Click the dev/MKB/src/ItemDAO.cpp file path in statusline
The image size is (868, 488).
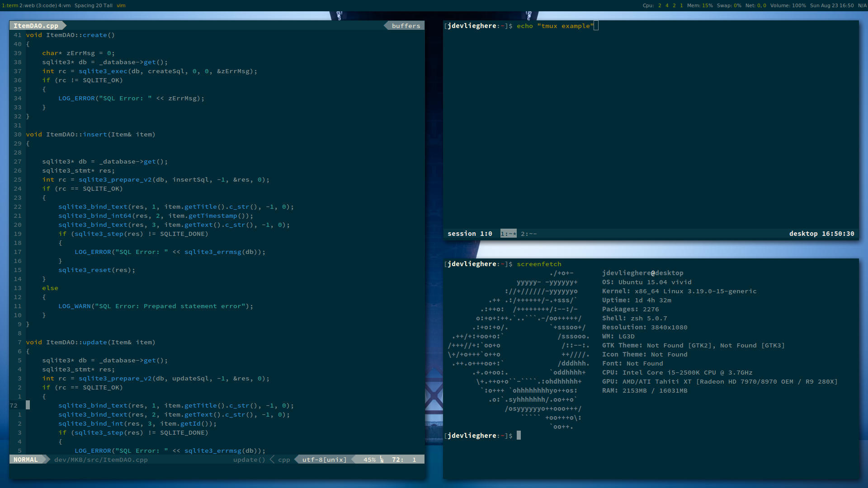[101, 460]
